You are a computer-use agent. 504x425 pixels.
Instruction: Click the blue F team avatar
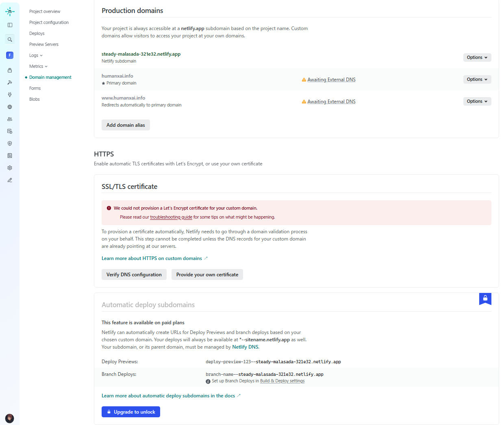click(10, 55)
